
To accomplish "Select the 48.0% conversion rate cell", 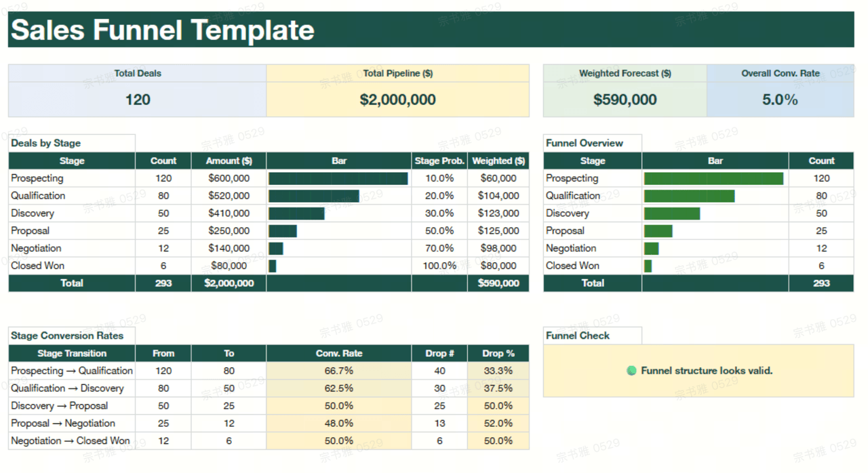I will pos(339,424).
